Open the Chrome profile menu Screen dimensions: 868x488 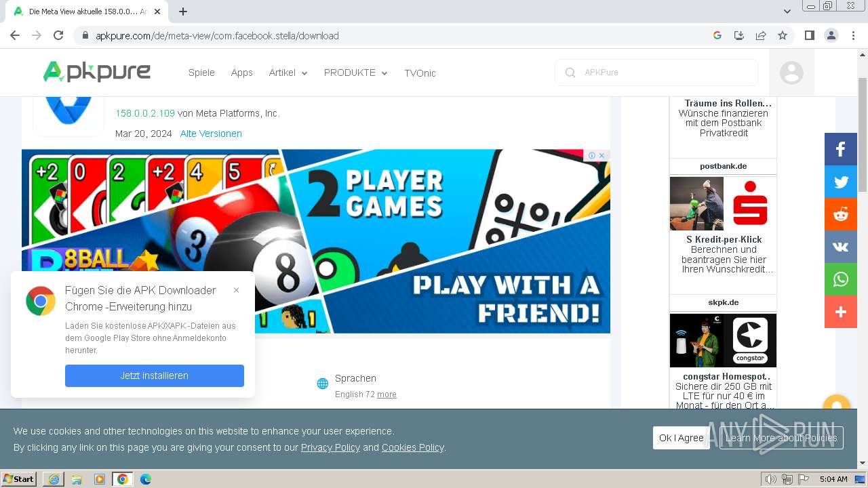[x=831, y=35]
